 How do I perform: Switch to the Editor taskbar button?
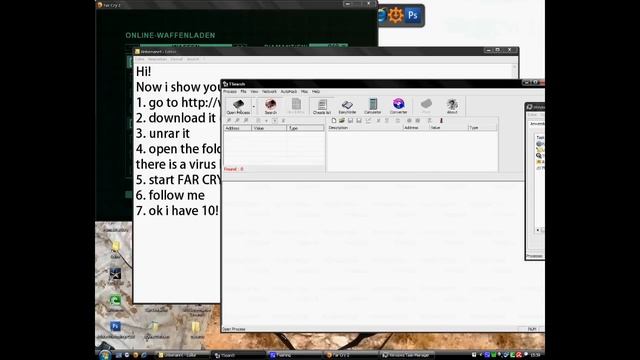pyautogui.click(x=182, y=355)
